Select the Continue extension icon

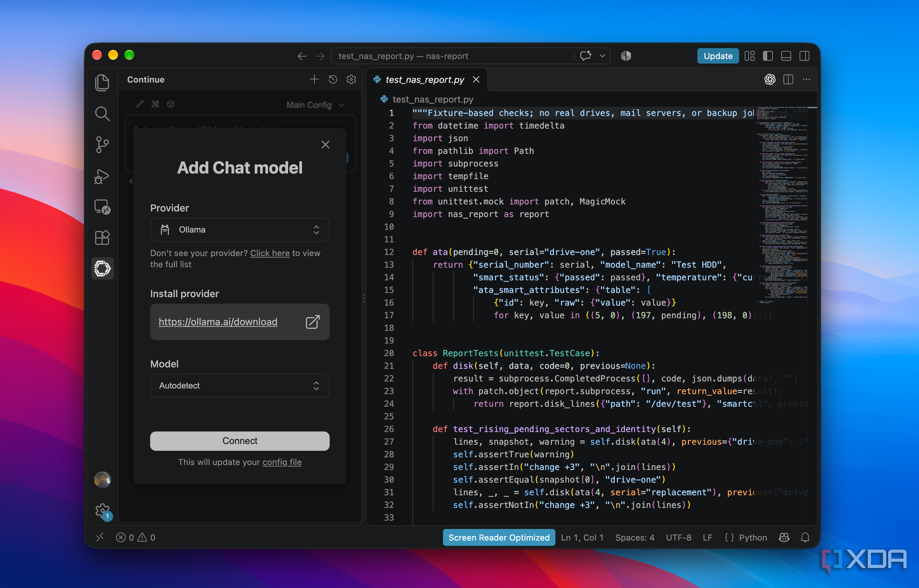pos(102,268)
